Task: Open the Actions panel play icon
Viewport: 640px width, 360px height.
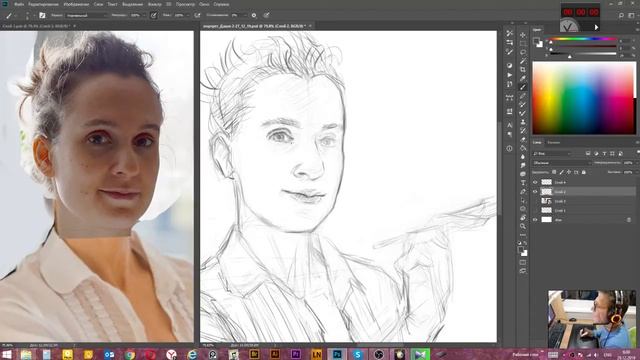Action: point(509,75)
